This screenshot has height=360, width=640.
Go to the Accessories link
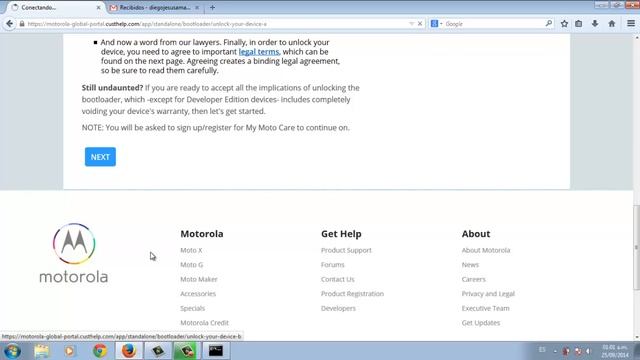click(198, 293)
